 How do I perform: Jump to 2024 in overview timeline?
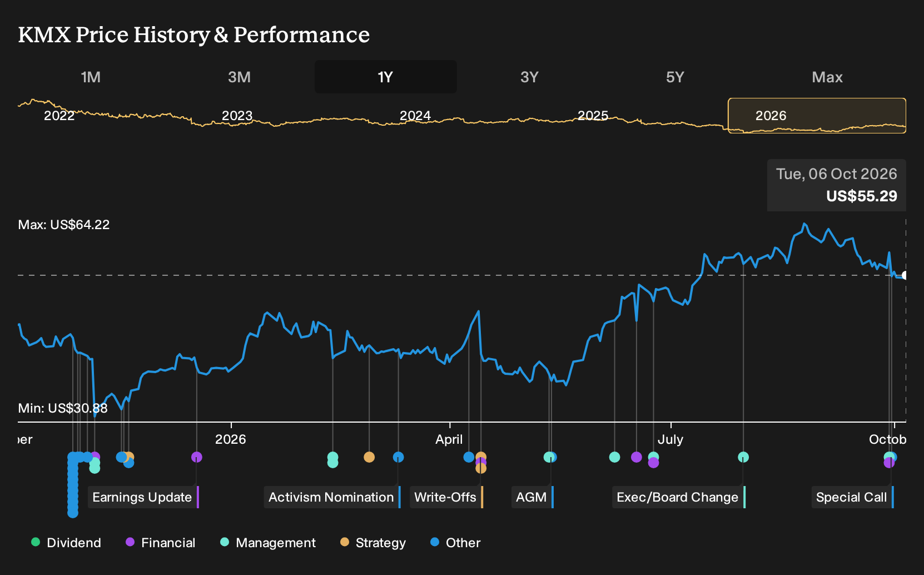pos(415,116)
